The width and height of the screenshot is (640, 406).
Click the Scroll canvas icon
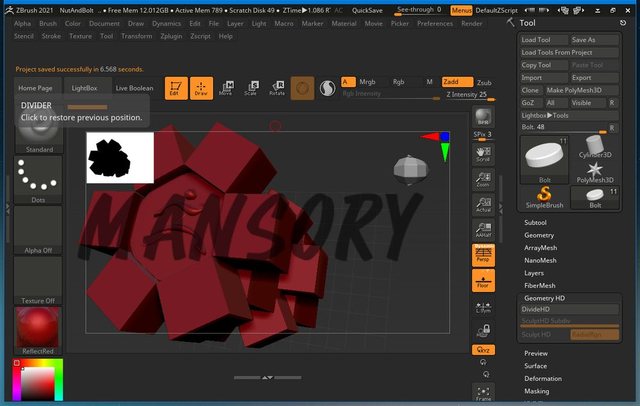[x=484, y=151]
